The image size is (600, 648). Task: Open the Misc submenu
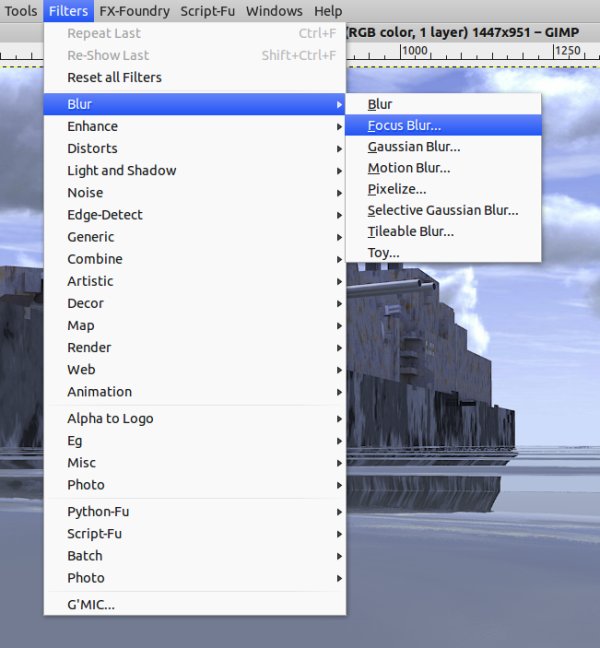point(195,463)
